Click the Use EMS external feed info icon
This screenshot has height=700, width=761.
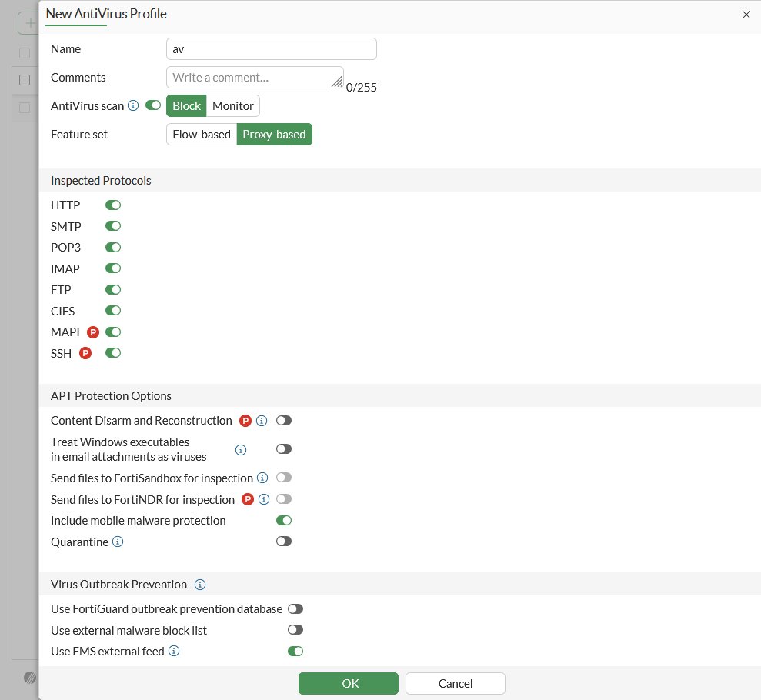(174, 651)
